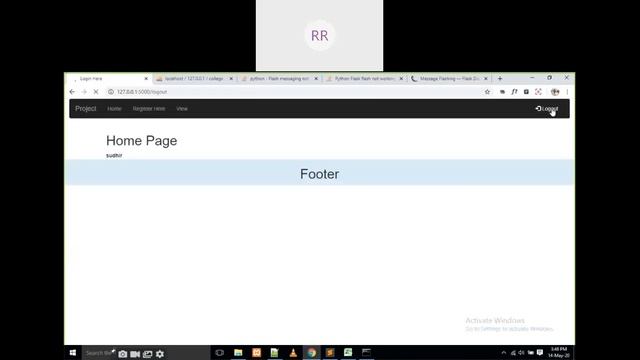Click the f? extension icon
640x360 pixels.
pos(514,92)
